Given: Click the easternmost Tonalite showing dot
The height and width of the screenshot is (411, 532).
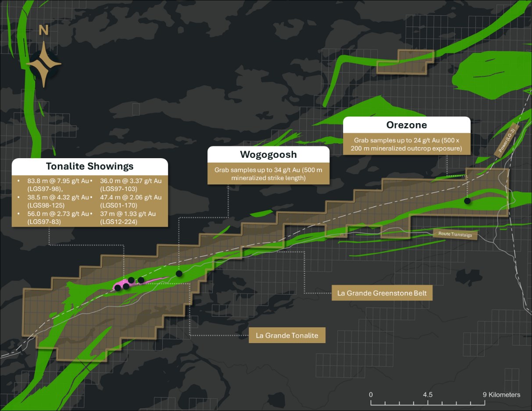Looking at the screenshot, I should click(141, 280).
